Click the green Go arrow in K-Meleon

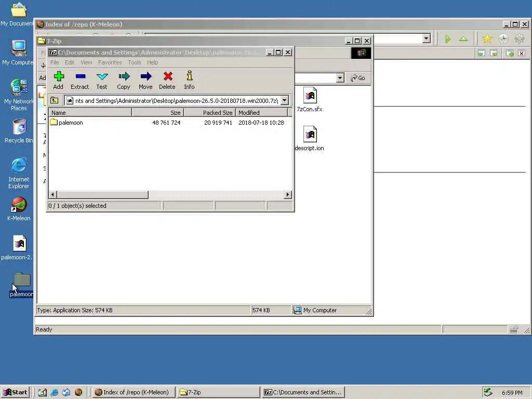448,38
